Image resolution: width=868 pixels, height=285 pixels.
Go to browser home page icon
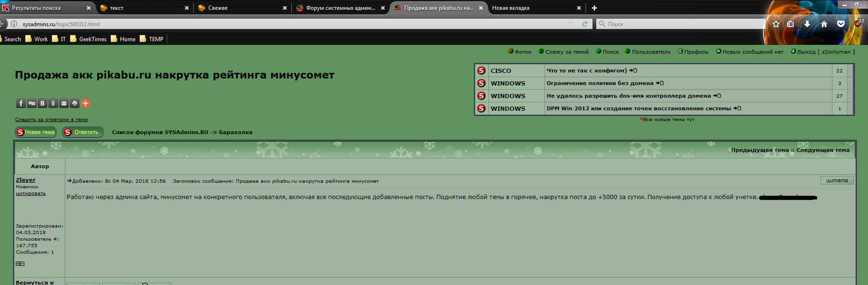[x=824, y=24]
